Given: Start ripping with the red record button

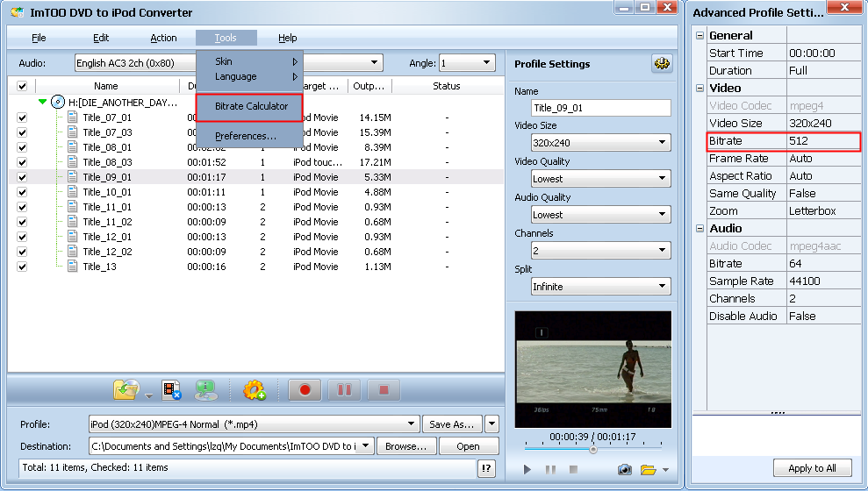Looking at the screenshot, I should (305, 390).
